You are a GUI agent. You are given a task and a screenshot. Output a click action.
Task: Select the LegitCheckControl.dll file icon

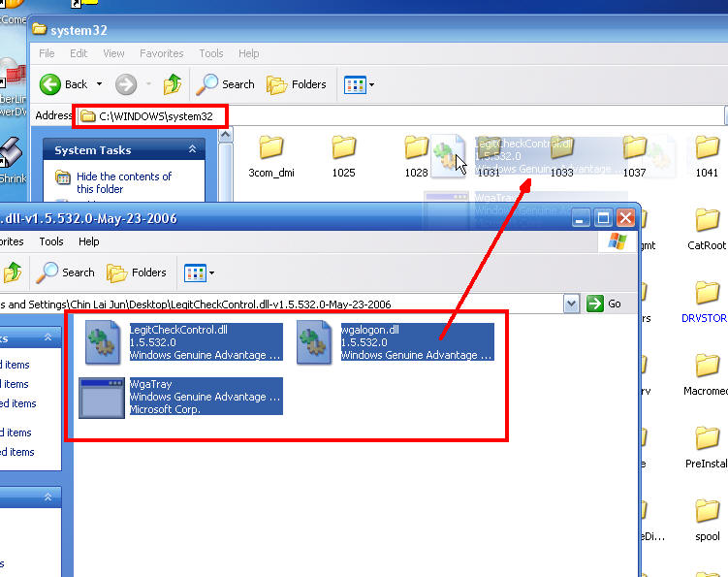tap(103, 342)
